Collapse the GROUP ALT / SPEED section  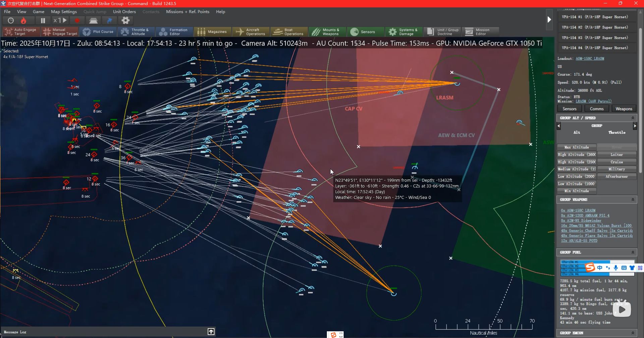[633, 118]
